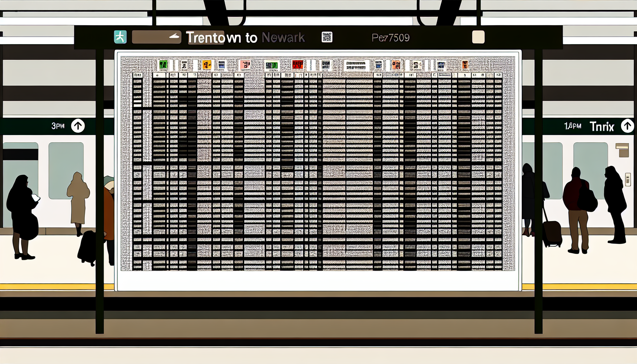Click the pink icon in the timetable header
Viewport: 637px width, 364px height.
[x=245, y=65]
